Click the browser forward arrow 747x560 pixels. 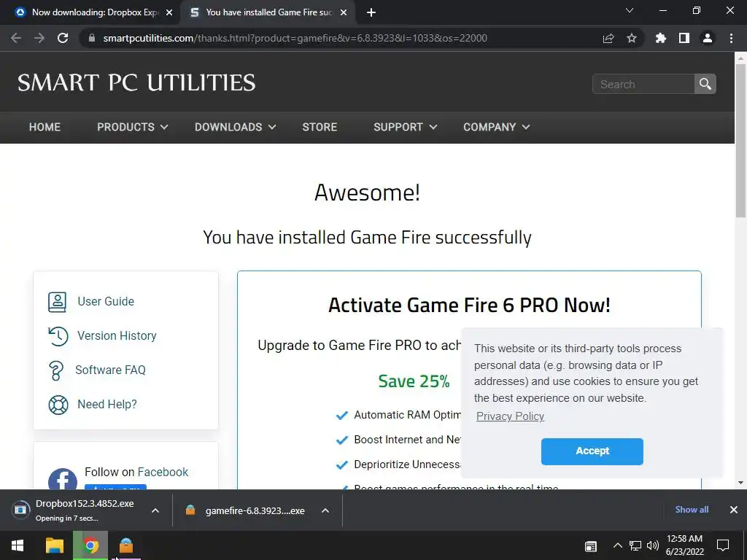tap(39, 38)
